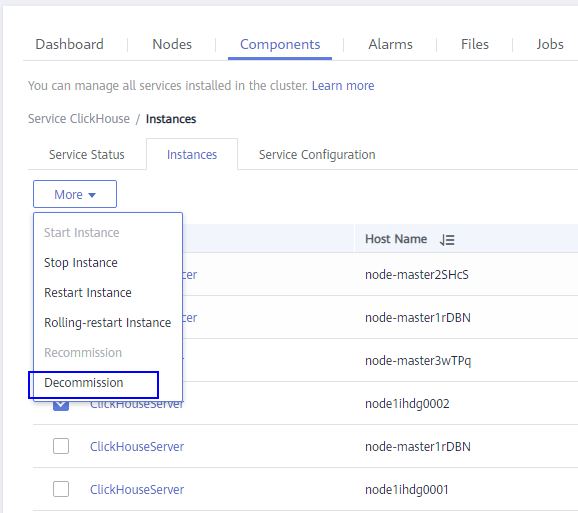Switch to the Jobs tab
The height and width of the screenshot is (513, 578).
(550, 44)
